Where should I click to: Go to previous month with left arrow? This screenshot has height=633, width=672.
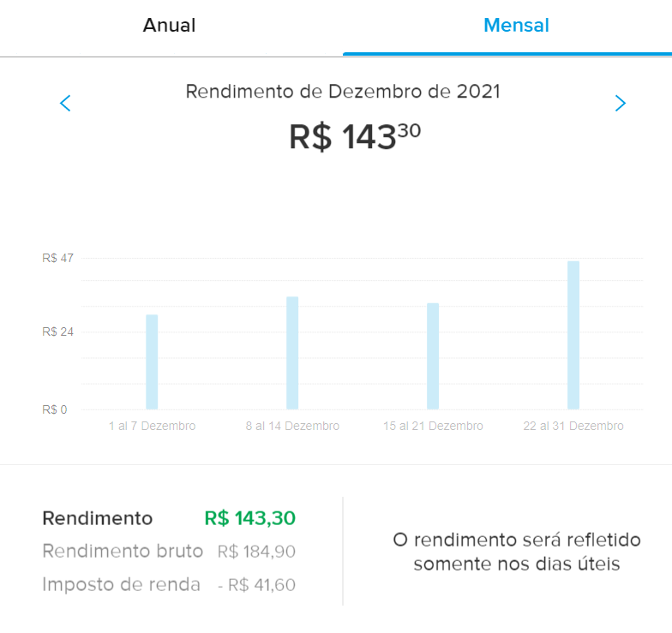click(x=65, y=104)
